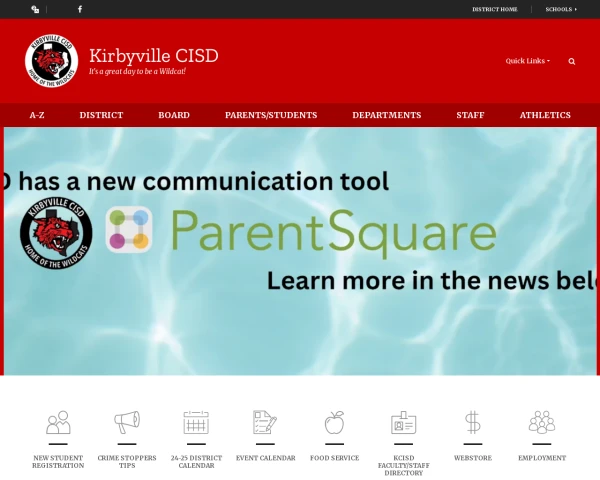Click the Event Calendar checklist icon
Image resolution: width=600 pixels, height=480 pixels.
265,422
